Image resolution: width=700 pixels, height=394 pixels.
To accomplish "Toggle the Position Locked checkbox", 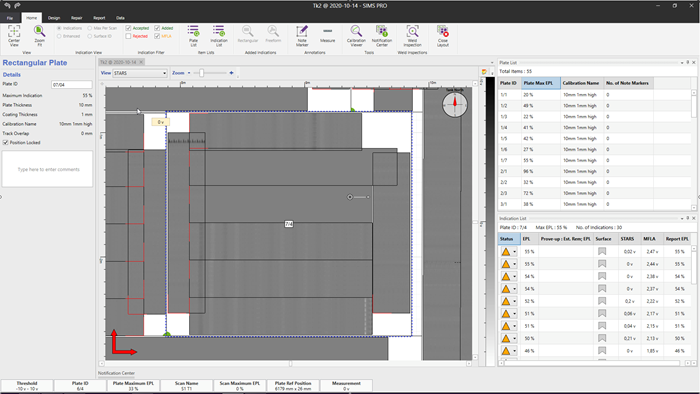I will (x=5, y=142).
